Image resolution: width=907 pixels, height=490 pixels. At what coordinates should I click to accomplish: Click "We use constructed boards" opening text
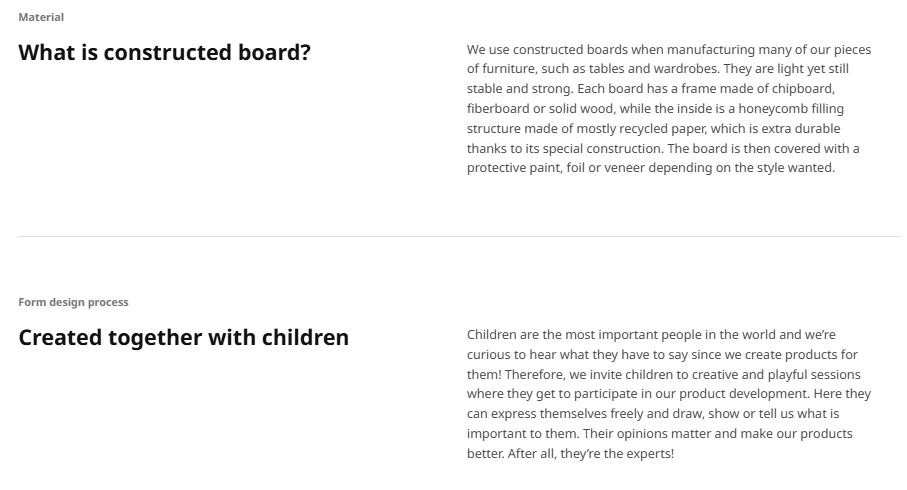pos(547,49)
